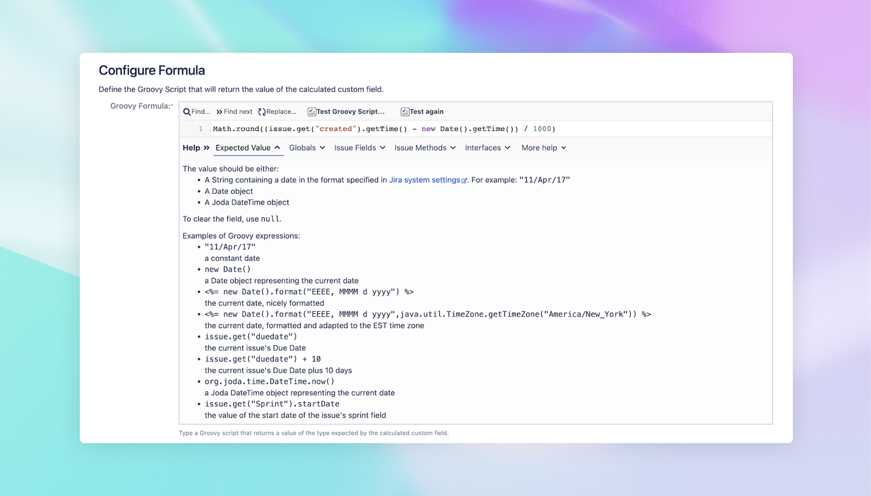Click the new Date() example
Image resolution: width=871 pixels, height=496 pixels.
tap(228, 269)
